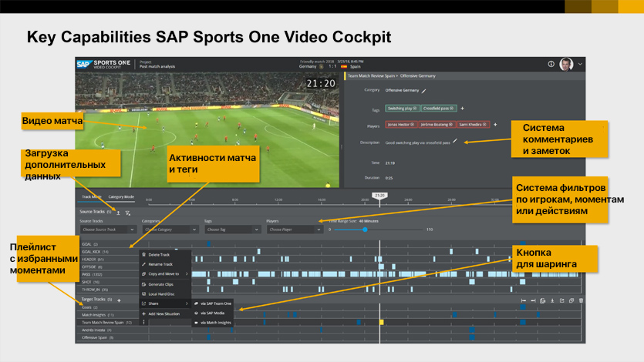The height and width of the screenshot is (362, 644).
Task: Open the info icon in the header
Action: (551, 64)
